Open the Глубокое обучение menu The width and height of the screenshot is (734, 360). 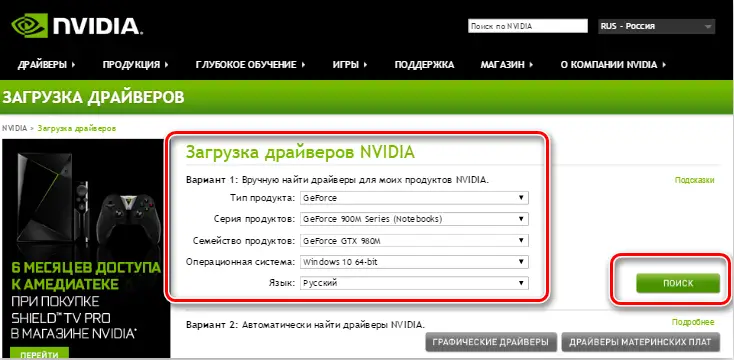(x=250, y=65)
